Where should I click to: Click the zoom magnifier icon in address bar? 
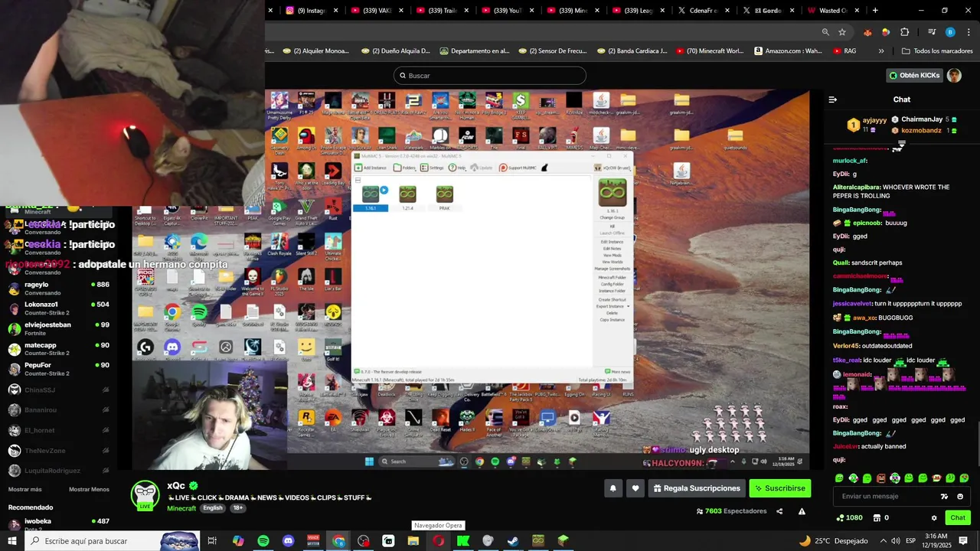[825, 32]
